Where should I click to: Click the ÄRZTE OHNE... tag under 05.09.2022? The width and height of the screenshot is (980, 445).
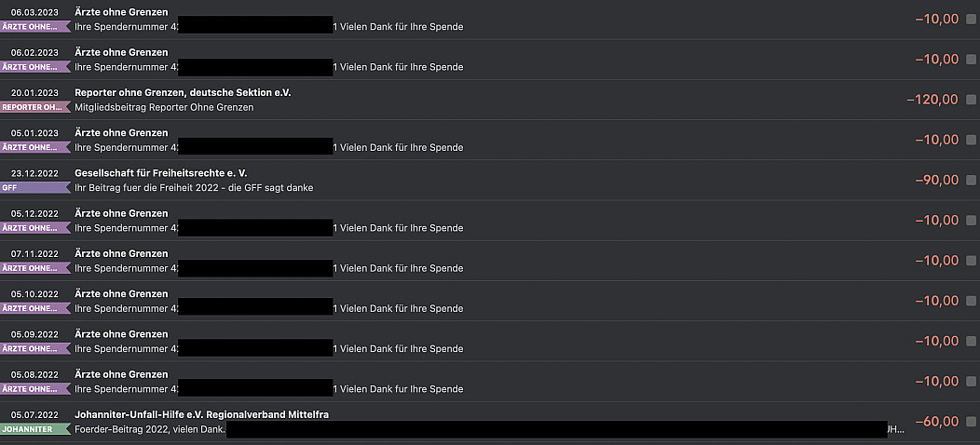coord(34,348)
